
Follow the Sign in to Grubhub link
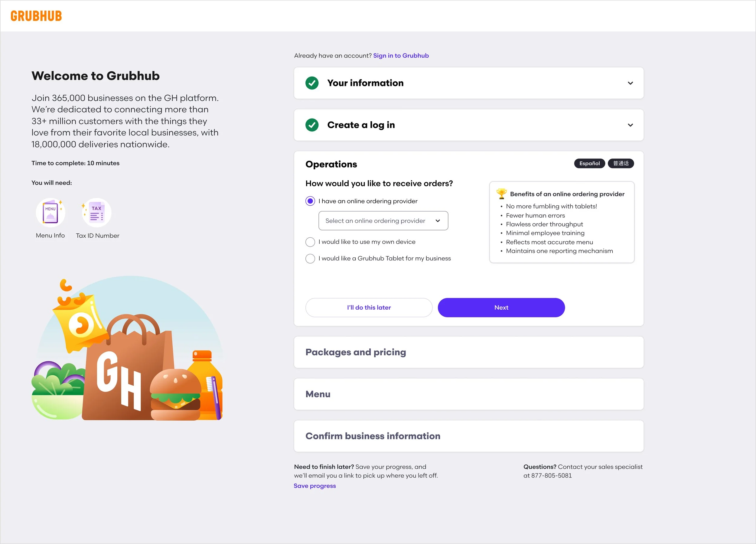401,56
